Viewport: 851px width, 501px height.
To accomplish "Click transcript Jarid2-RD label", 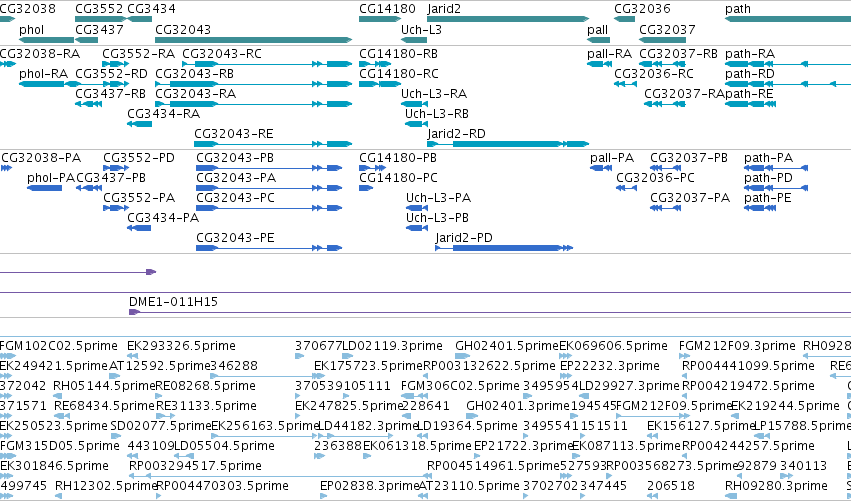I will tap(456, 134).
